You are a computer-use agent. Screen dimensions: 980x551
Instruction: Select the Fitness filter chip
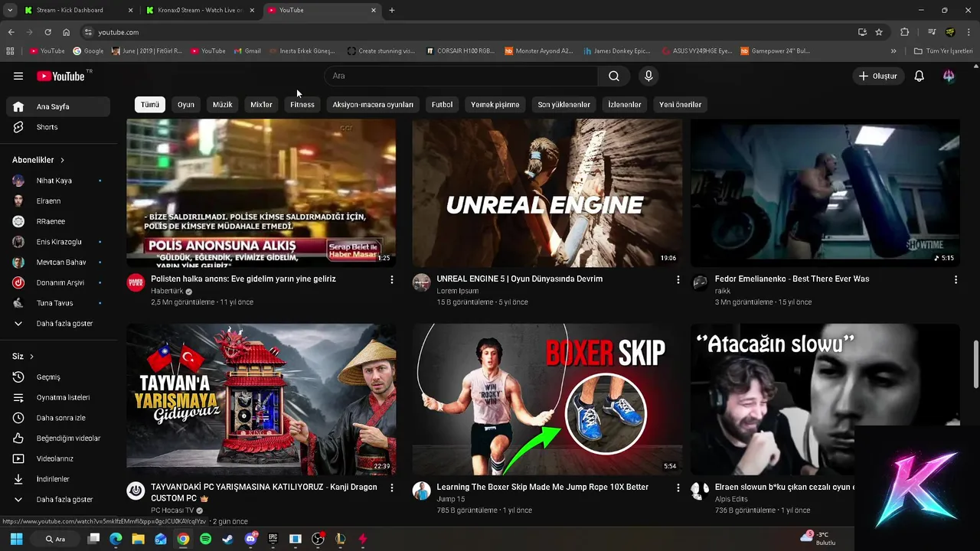(302, 105)
